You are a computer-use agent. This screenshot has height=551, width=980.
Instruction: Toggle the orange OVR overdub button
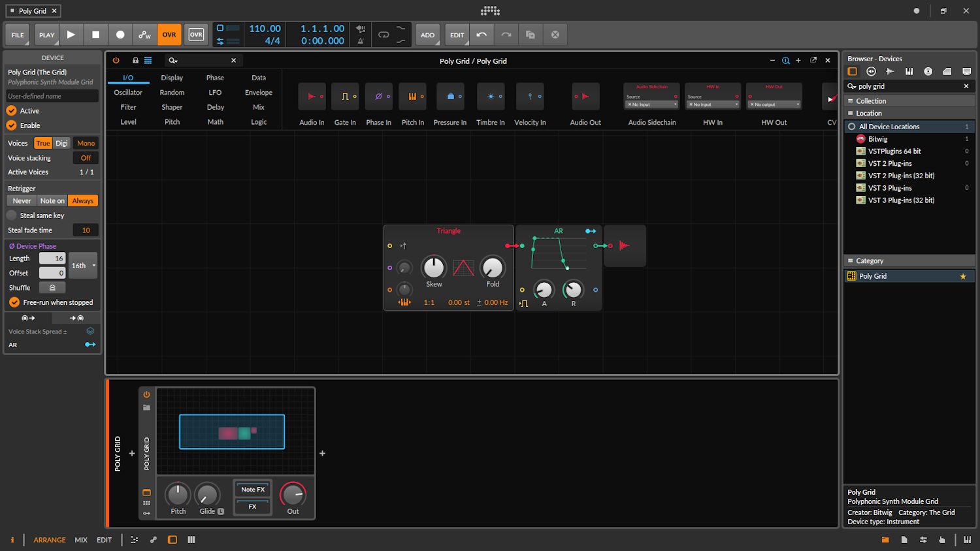click(169, 35)
